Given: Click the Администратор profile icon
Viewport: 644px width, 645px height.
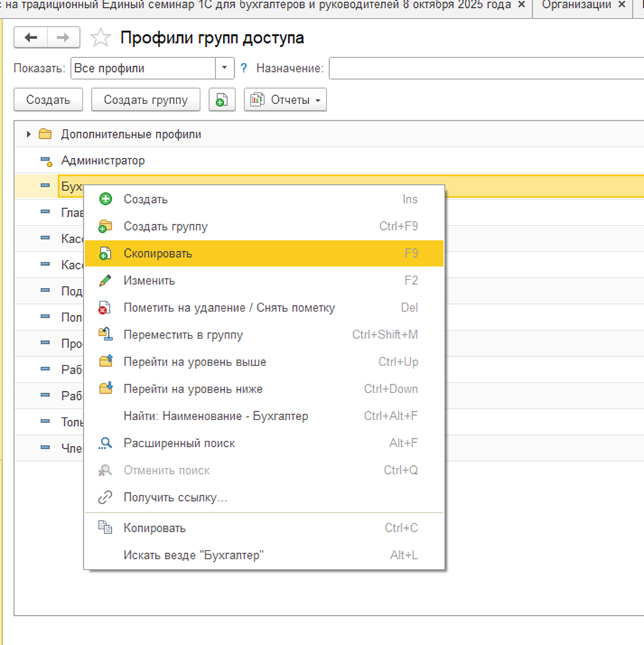Looking at the screenshot, I should click(x=46, y=161).
